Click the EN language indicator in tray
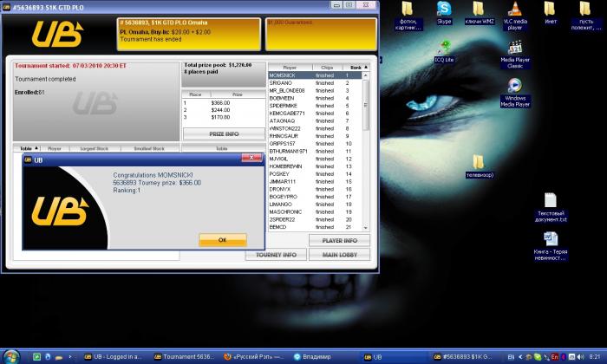This screenshot has height=364, width=607. point(511,357)
